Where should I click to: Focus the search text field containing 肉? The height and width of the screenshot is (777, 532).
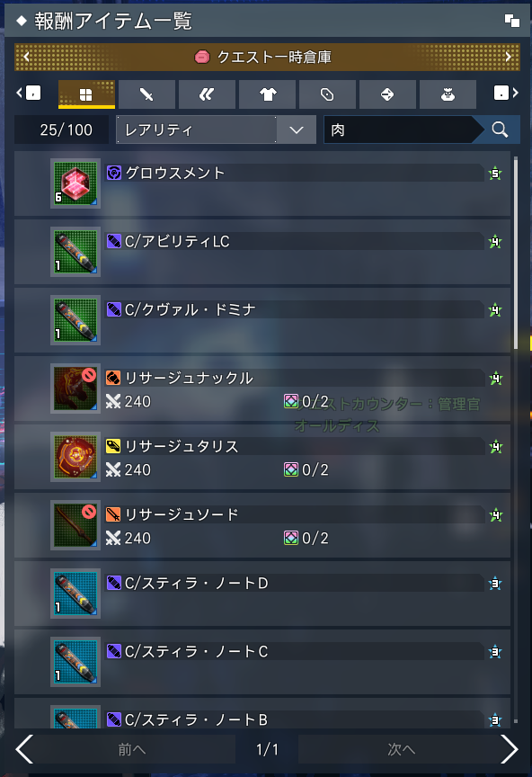(399, 129)
